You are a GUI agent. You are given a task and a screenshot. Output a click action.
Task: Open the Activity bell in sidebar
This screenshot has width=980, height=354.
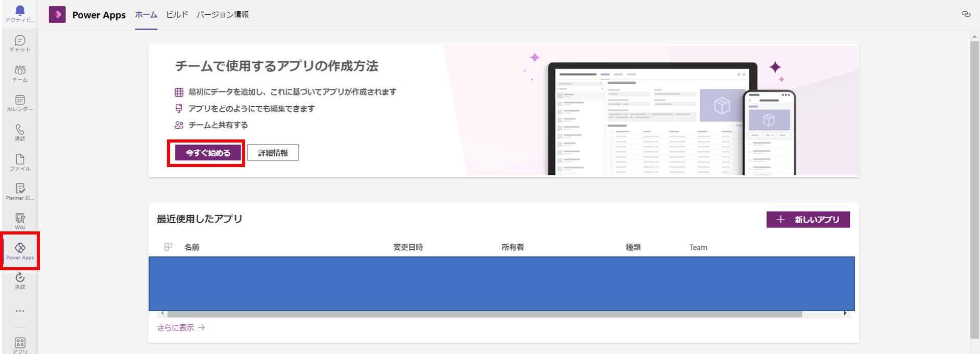coord(20,13)
